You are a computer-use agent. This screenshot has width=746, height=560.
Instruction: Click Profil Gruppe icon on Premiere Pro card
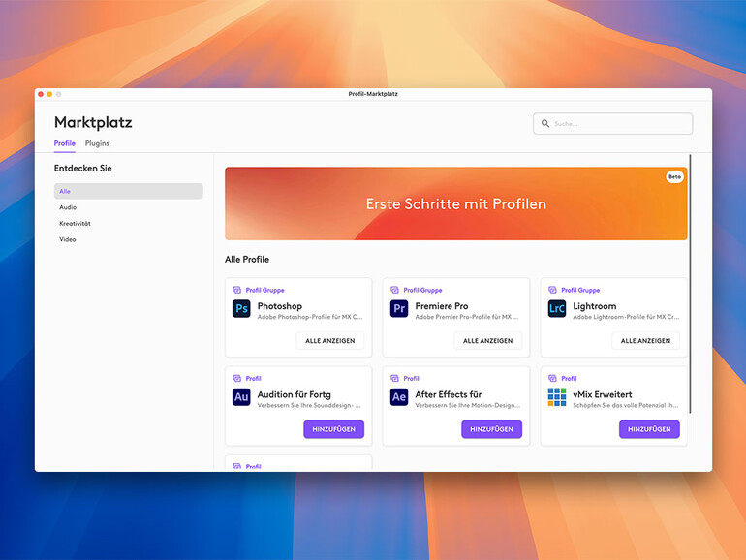pos(394,290)
